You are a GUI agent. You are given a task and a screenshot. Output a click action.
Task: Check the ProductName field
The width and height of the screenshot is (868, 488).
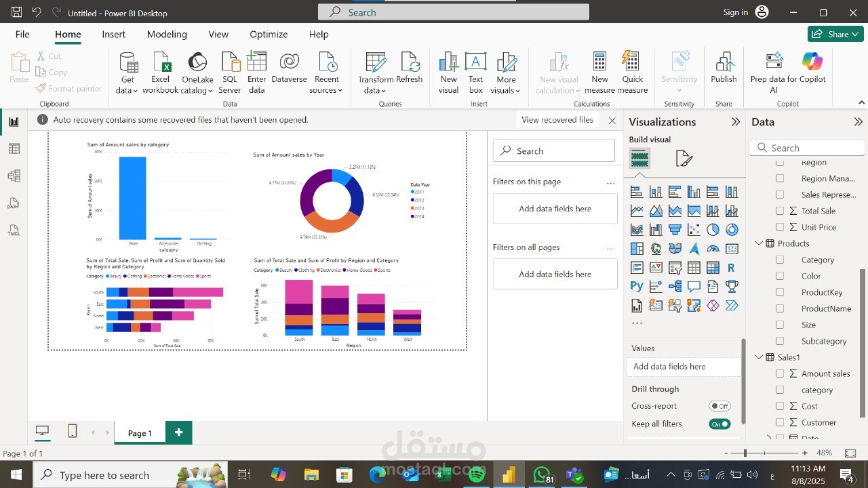coord(780,308)
